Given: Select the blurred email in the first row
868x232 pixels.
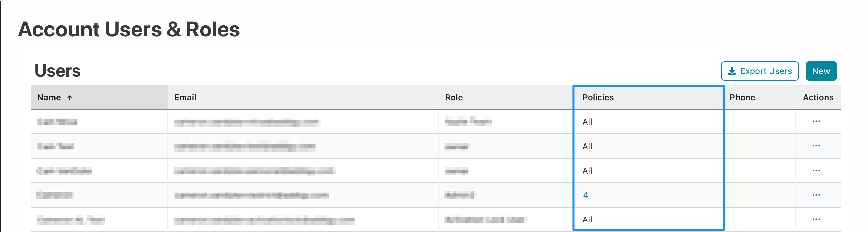Looking at the screenshot, I should (x=246, y=122).
